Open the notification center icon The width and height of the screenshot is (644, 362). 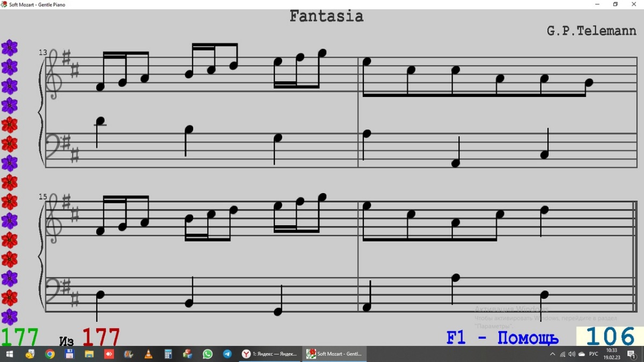coord(632,354)
